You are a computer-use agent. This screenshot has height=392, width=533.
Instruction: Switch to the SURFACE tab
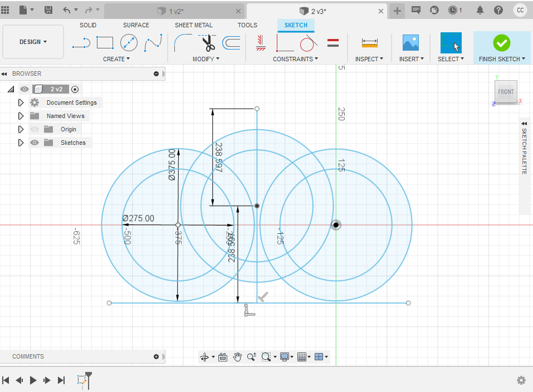click(136, 25)
